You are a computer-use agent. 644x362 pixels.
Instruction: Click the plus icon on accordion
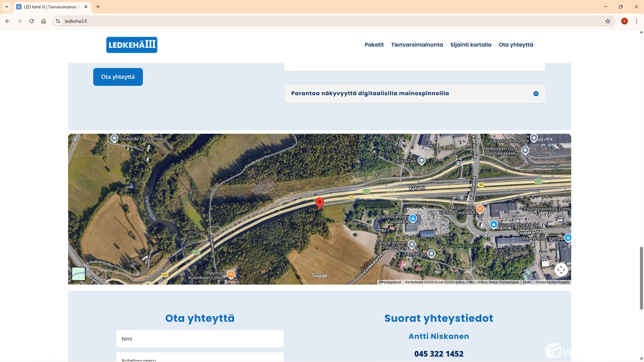click(536, 94)
